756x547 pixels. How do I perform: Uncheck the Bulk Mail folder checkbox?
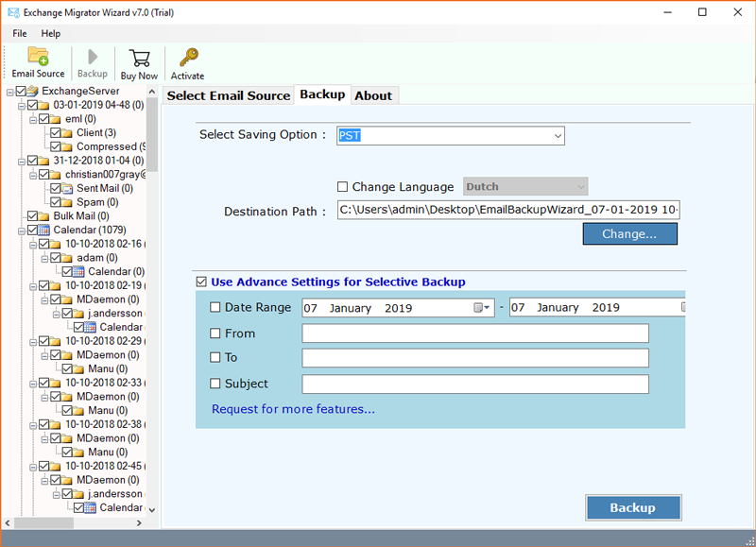point(32,216)
